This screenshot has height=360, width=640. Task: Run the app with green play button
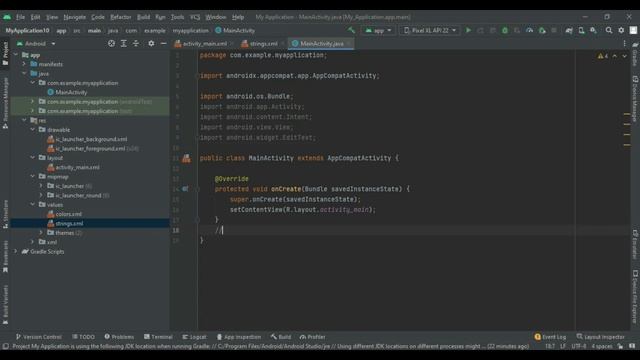468,31
